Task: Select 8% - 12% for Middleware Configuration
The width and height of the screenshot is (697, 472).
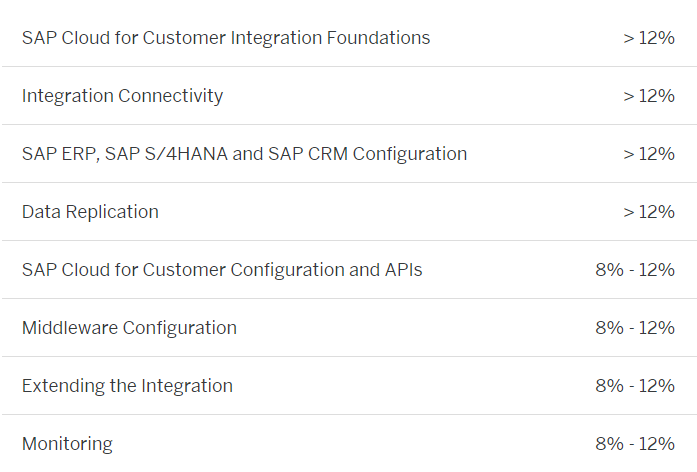Action: coord(635,328)
